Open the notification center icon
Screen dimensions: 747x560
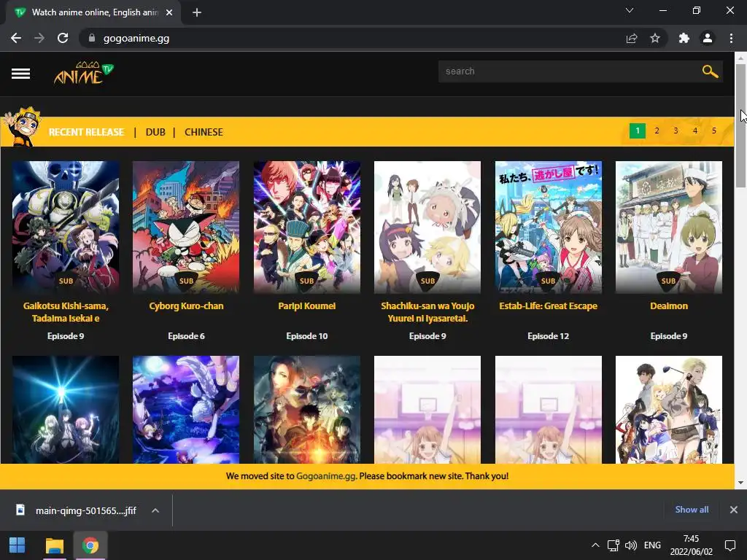pyautogui.click(x=729, y=545)
